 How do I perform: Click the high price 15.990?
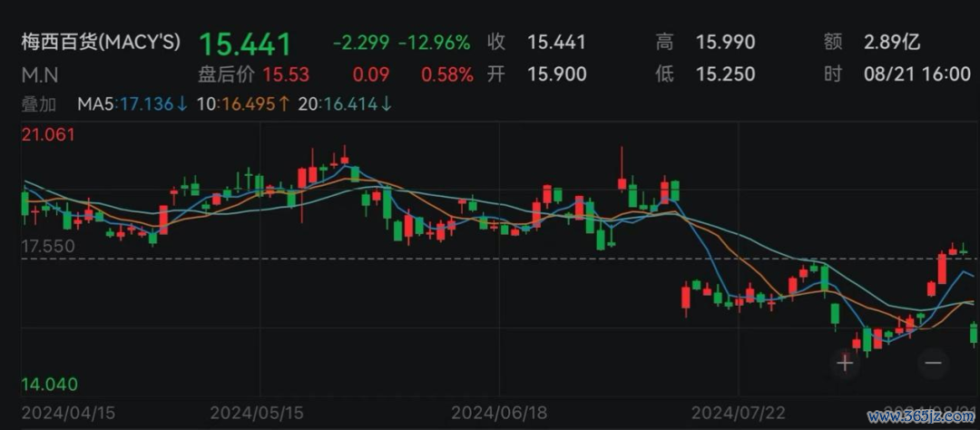(x=726, y=43)
